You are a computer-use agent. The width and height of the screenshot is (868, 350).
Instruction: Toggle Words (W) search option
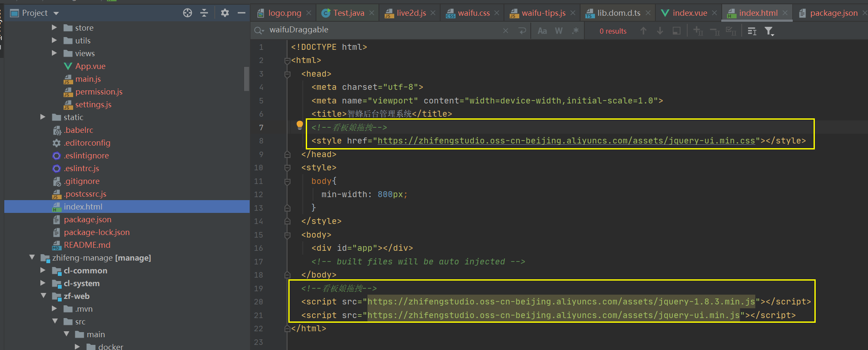point(559,31)
